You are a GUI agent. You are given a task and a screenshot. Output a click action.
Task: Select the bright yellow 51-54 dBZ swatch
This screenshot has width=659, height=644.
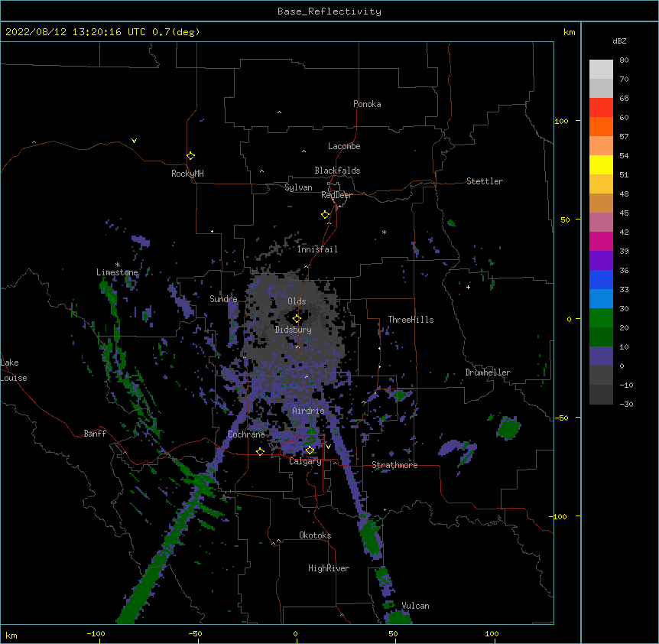601,164
